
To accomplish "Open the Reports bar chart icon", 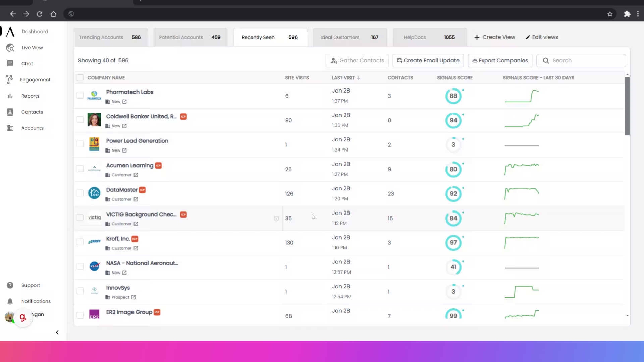I will (10, 96).
